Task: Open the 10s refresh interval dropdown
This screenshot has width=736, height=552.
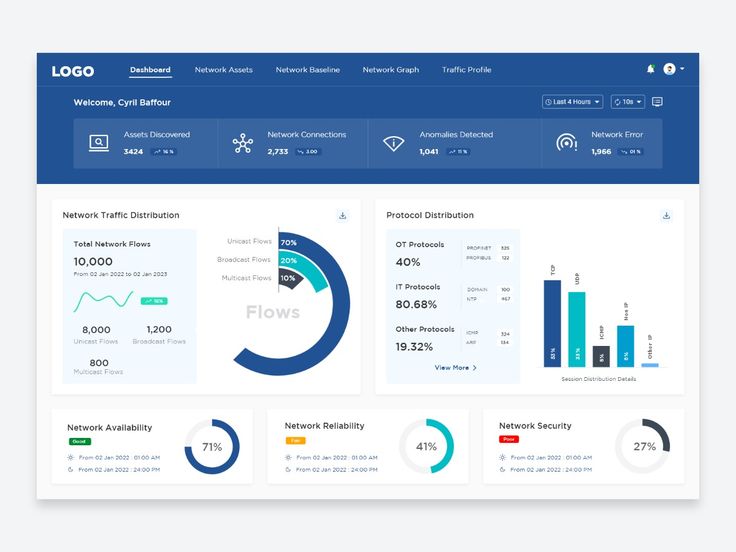Action: [x=628, y=102]
